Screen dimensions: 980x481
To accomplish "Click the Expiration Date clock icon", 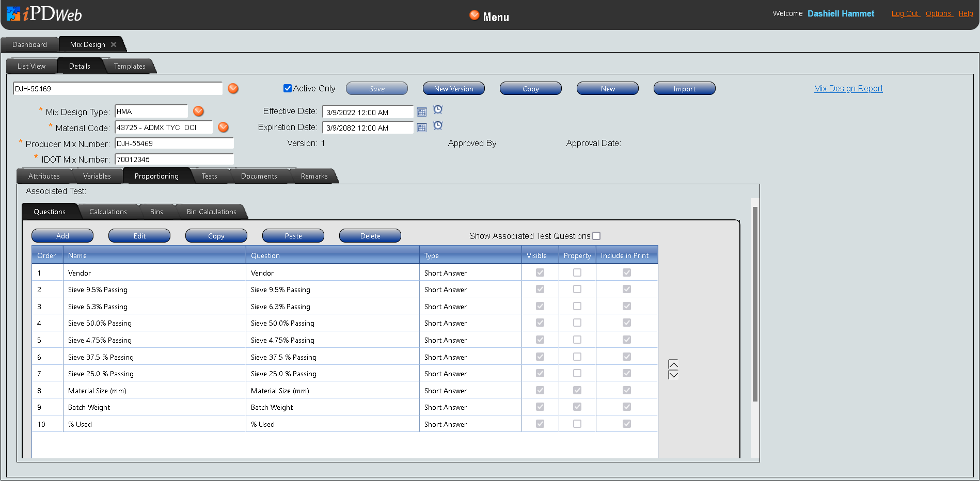I will pyautogui.click(x=438, y=125).
